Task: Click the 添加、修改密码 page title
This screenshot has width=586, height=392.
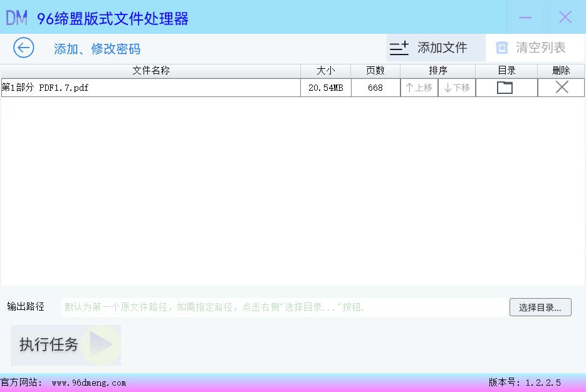Action: point(97,49)
